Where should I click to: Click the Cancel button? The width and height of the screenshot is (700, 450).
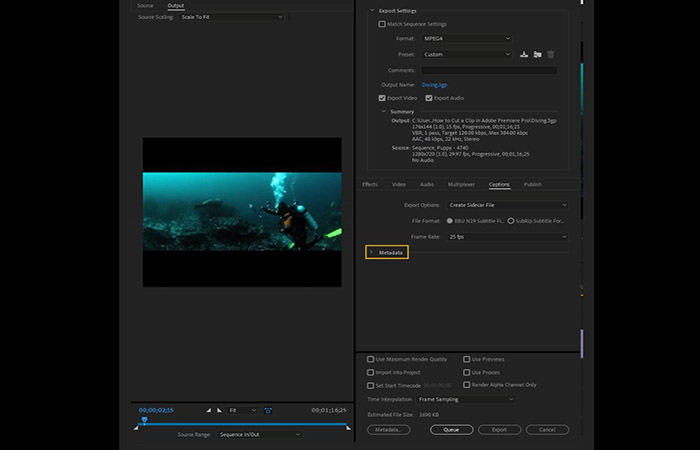point(547,430)
